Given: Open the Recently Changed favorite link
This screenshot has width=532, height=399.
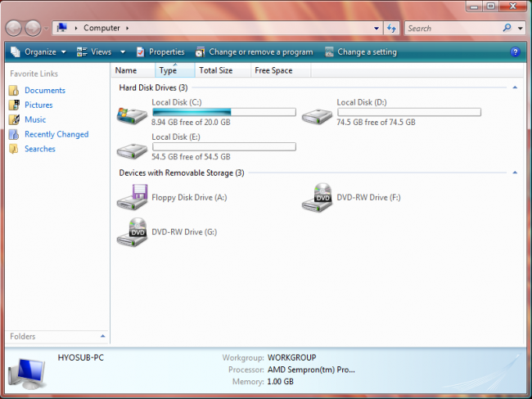Looking at the screenshot, I should 56,134.
